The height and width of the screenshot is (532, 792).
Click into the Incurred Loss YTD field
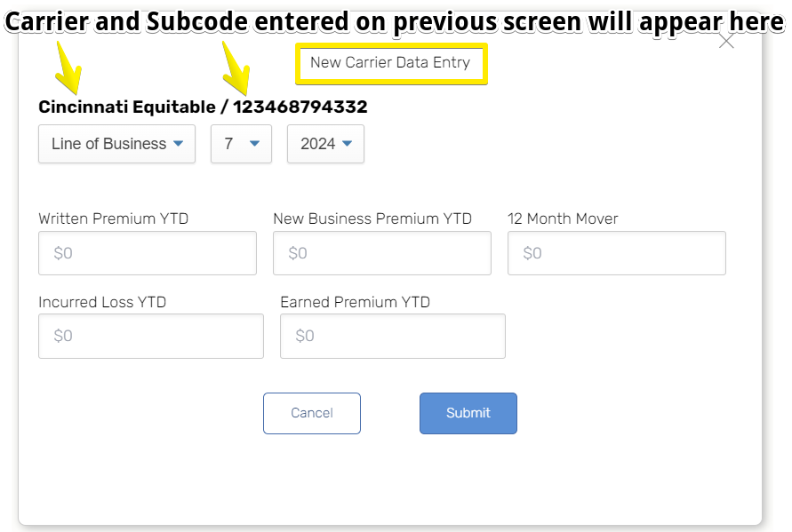pyautogui.click(x=151, y=336)
